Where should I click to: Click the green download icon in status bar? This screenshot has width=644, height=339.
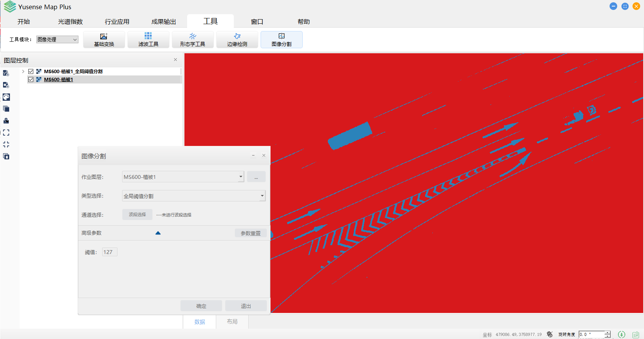(x=622, y=334)
